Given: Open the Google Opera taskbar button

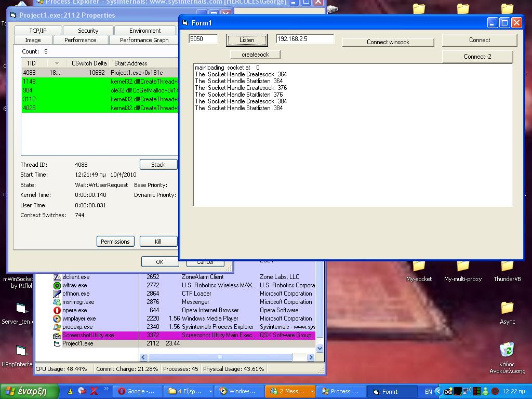Looking at the screenshot, I should click(137, 391).
